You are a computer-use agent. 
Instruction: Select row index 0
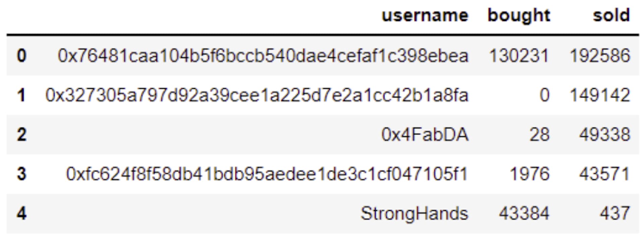(21, 56)
